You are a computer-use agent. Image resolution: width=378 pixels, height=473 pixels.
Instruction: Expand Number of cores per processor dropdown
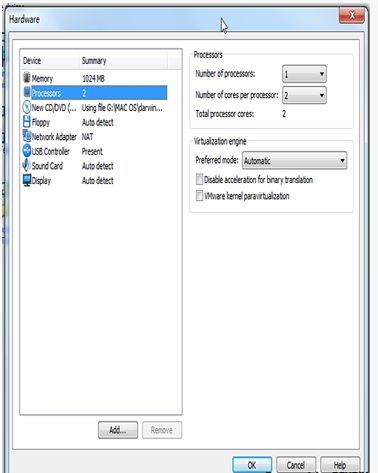[304, 95]
